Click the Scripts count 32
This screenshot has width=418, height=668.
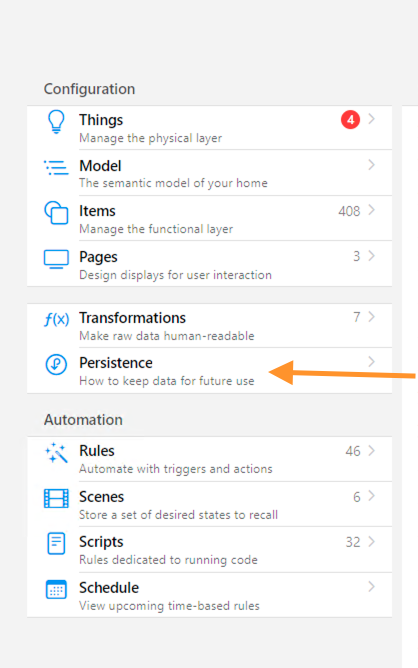pyautogui.click(x=353, y=542)
